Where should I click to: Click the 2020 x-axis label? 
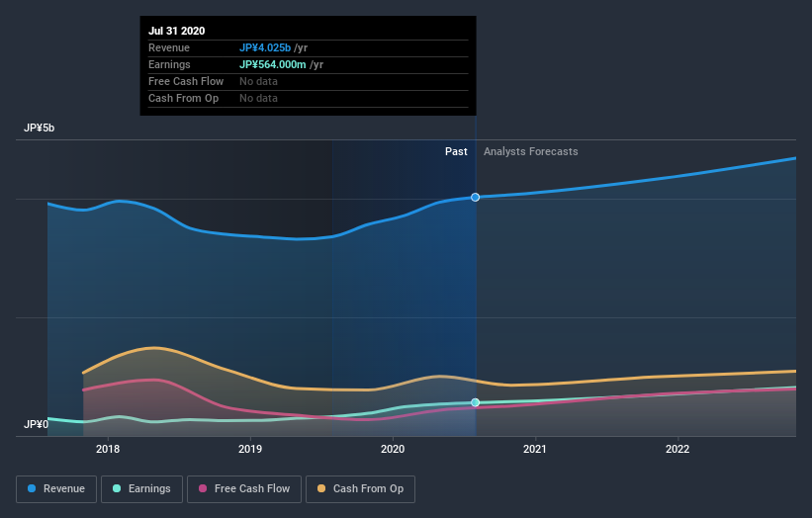point(393,449)
